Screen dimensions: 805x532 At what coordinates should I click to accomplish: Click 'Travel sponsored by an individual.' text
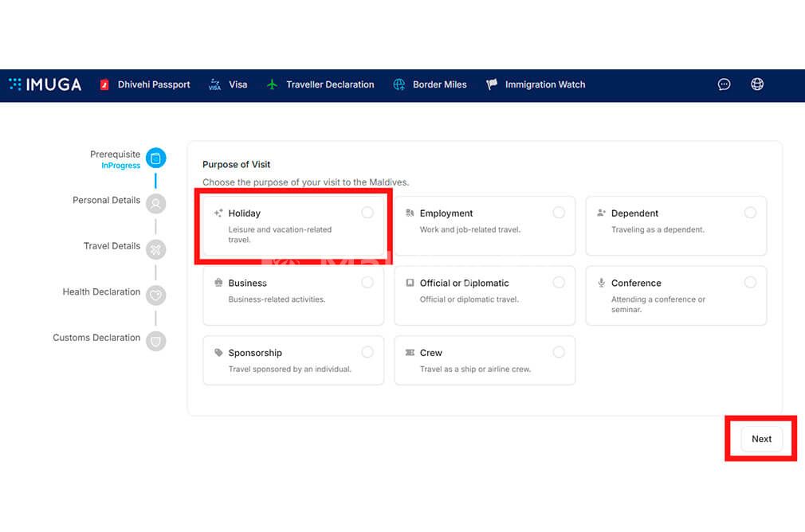pyautogui.click(x=289, y=370)
